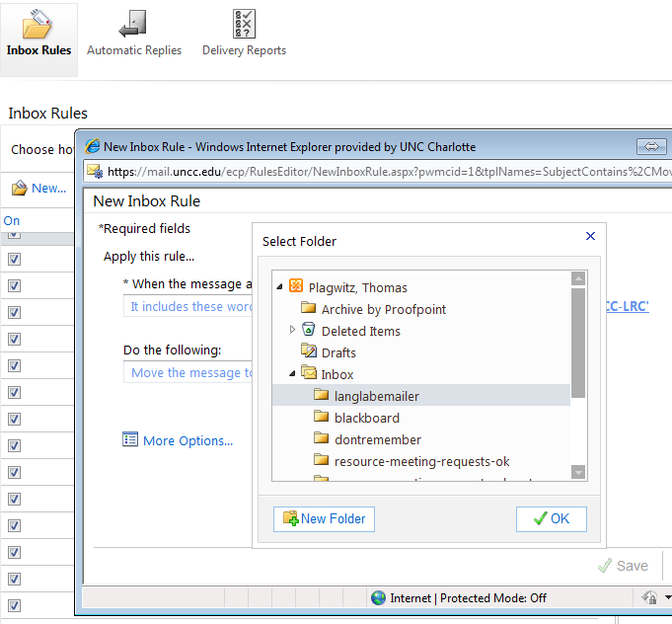Close the Select Folder dialog
The height and width of the screenshot is (624, 672).
pyautogui.click(x=590, y=236)
